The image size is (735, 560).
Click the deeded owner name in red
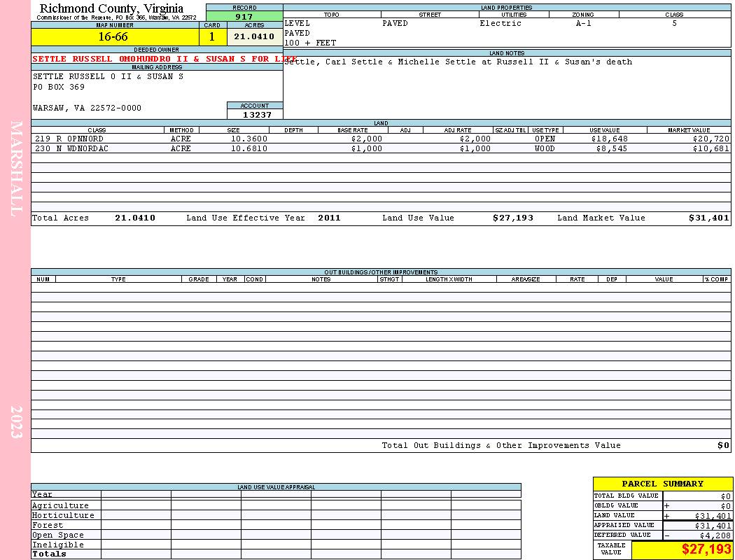point(164,59)
